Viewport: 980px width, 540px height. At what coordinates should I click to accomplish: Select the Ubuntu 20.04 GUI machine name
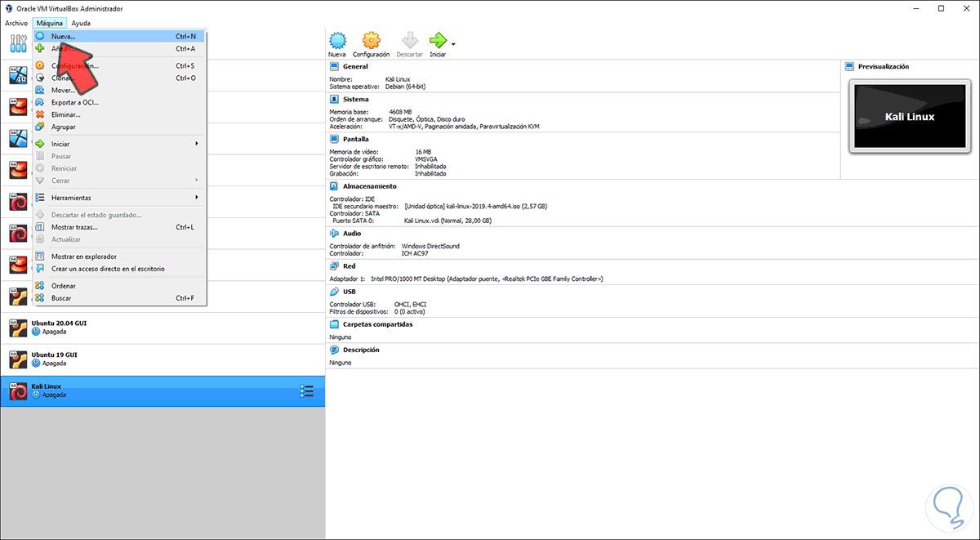(x=59, y=324)
